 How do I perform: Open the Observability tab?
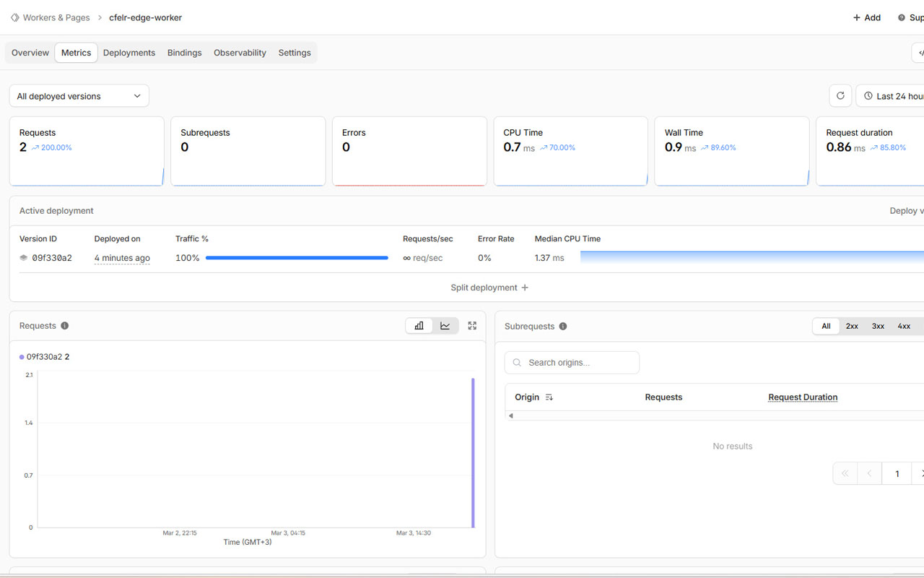point(240,52)
